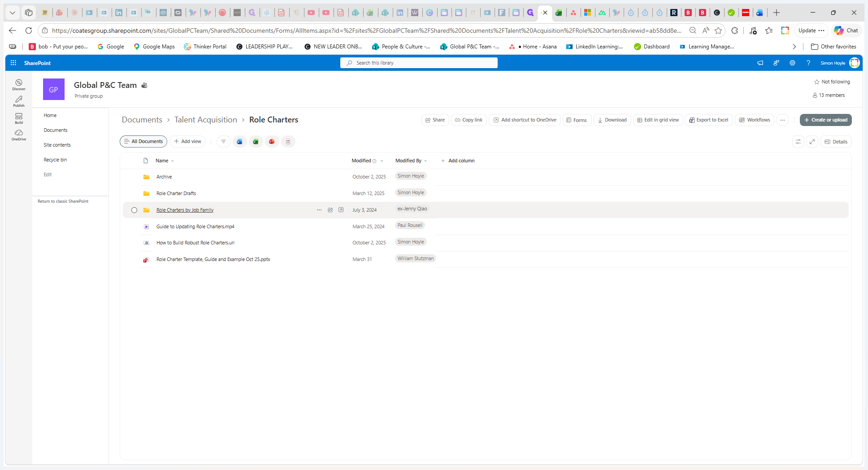Screen dimensions: 868x470
Task: Click Copy link button
Action: (x=469, y=120)
